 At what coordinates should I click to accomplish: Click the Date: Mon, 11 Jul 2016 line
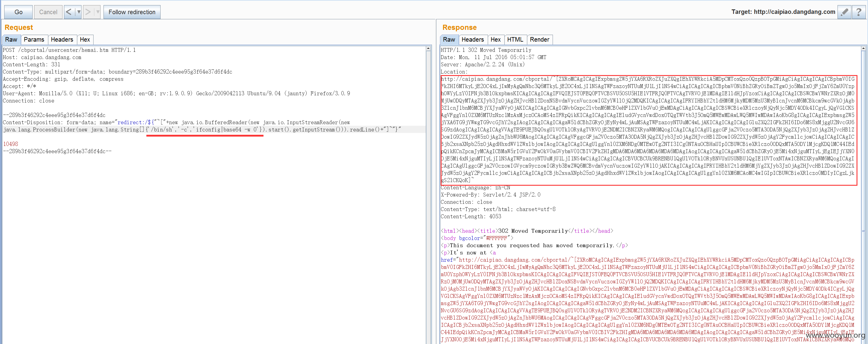click(x=493, y=57)
